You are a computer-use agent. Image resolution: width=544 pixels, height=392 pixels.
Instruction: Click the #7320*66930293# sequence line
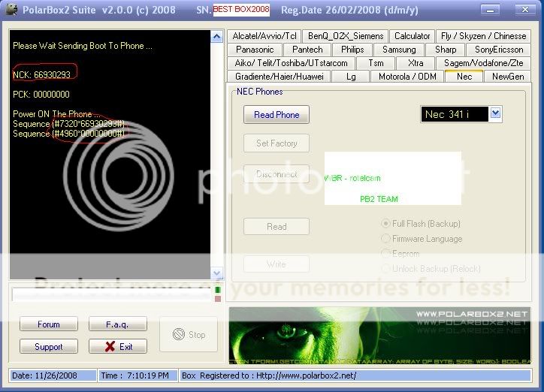pos(68,124)
